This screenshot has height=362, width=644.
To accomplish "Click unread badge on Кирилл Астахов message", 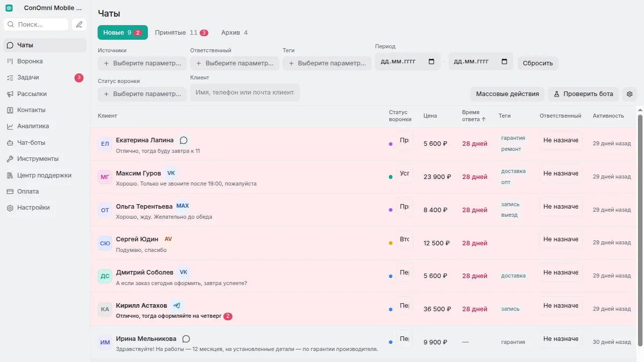I will click(228, 316).
